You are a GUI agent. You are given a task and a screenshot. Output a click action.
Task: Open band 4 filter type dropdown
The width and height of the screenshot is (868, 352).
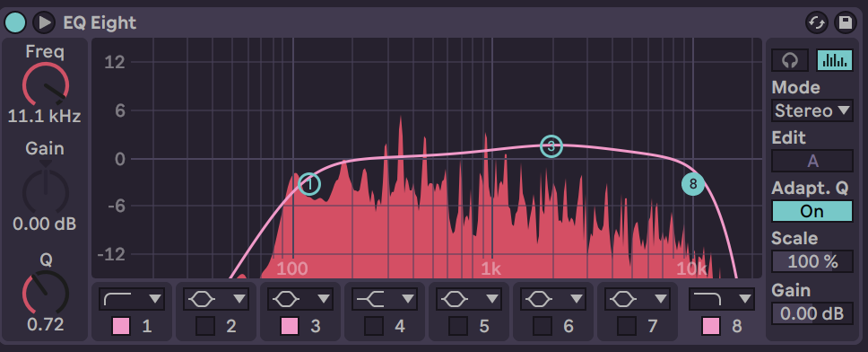pyautogui.click(x=384, y=299)
